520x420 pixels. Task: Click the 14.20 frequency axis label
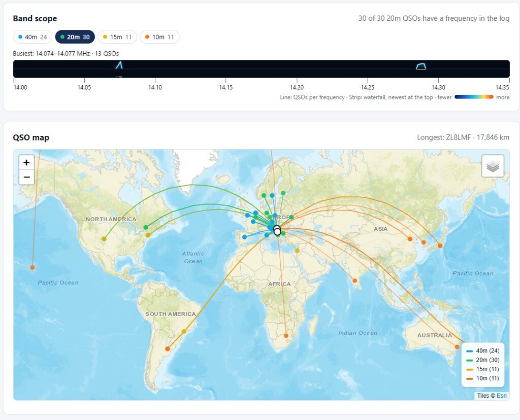pyautogui.click(x=297, y=87)
